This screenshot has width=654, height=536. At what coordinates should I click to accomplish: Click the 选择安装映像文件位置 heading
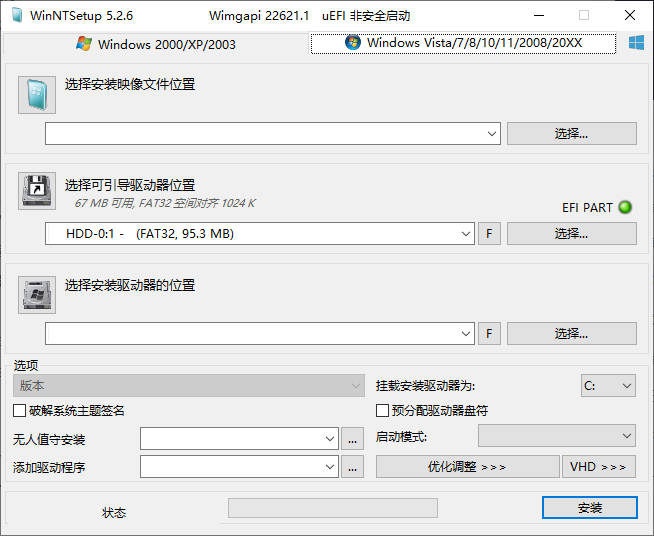pyautogui.click(x=130, y=84)
